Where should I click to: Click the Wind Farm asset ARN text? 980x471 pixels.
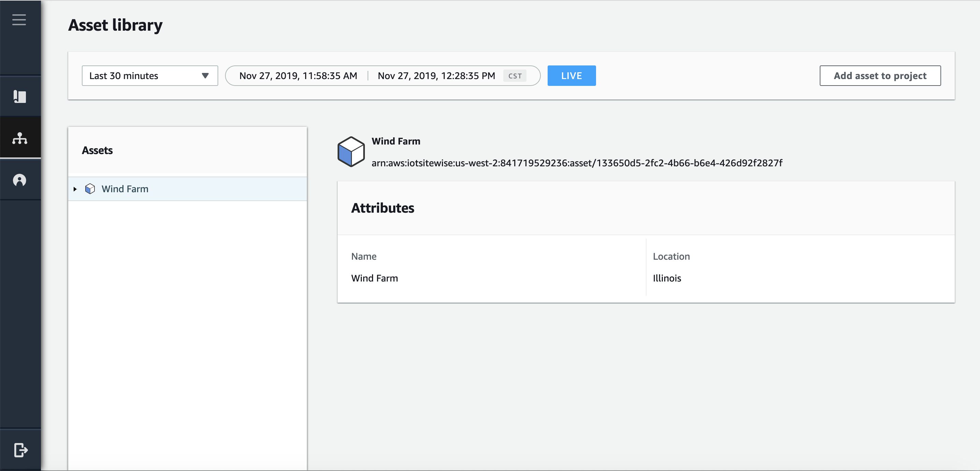[576, 163]
